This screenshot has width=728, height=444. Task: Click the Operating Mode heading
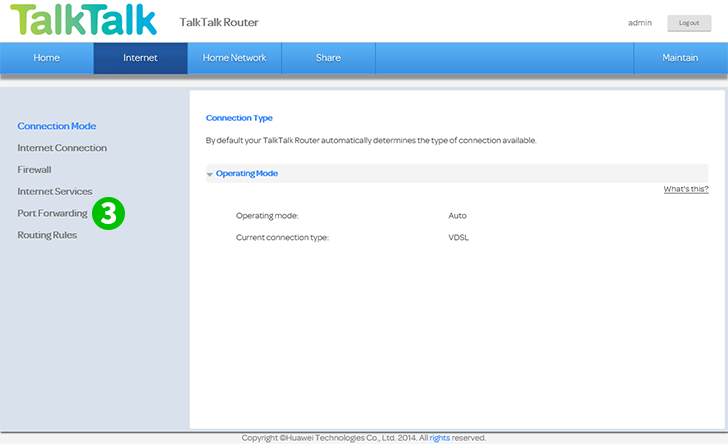[x=247, y=173]
